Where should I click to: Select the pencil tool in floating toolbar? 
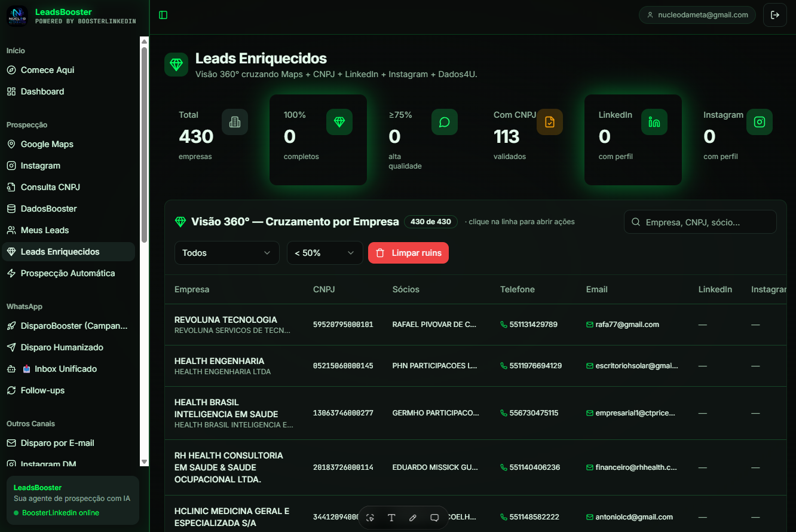tap(413, 518)
